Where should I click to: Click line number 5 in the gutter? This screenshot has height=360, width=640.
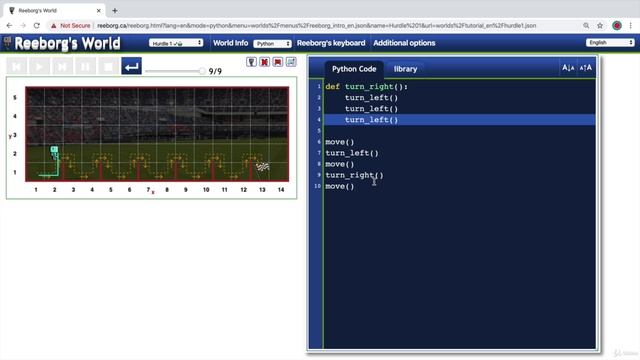pyautogui.click(x=319, y=131)
